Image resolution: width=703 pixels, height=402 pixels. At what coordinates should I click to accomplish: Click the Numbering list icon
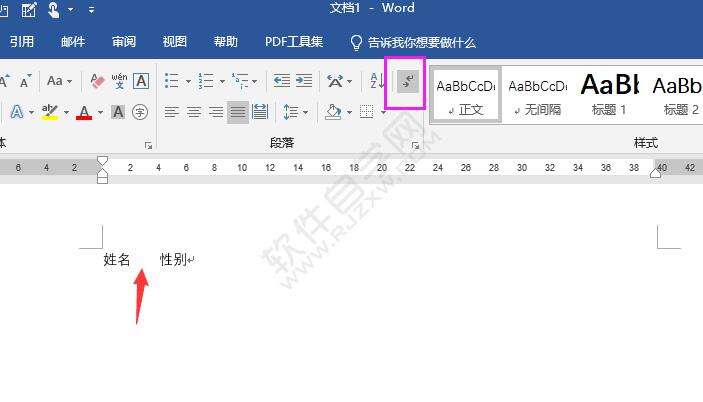tap(206, 81)
